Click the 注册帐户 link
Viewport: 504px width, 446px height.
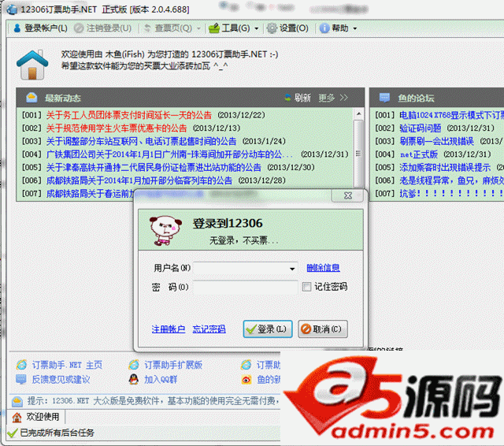(x=168, y=329)
